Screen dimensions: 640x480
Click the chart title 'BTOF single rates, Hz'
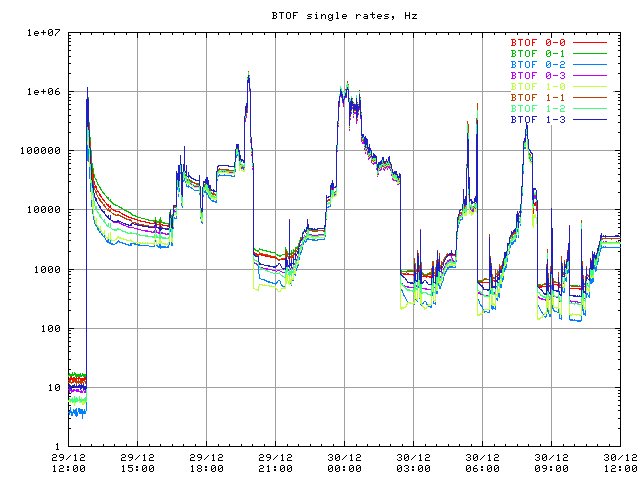(x=344, y=16)
